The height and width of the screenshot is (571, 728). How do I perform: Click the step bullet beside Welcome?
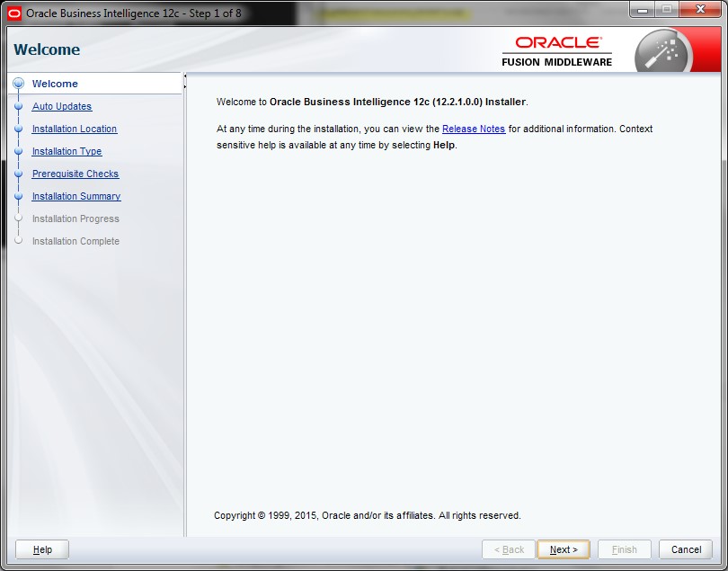[x=18, y=84]
